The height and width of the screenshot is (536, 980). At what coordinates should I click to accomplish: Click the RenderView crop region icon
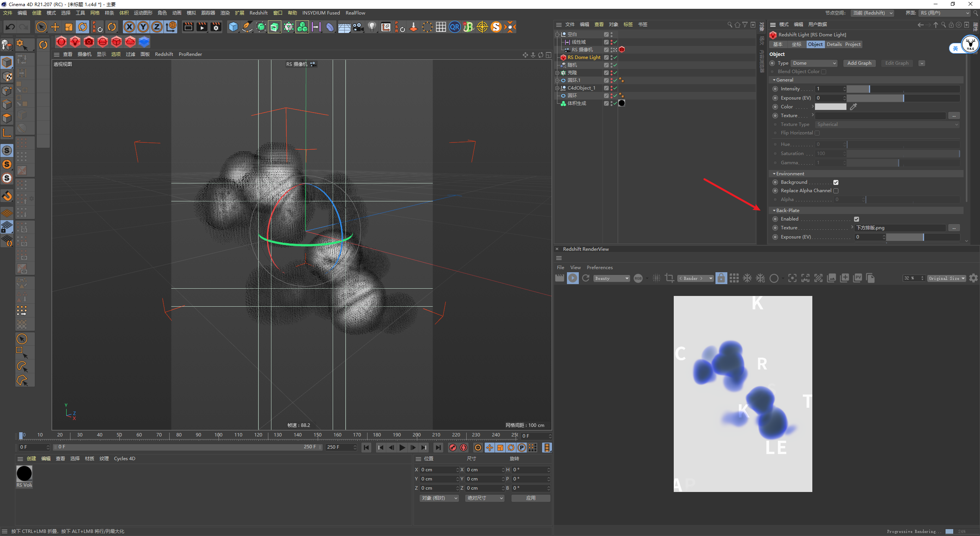point(670,278)
